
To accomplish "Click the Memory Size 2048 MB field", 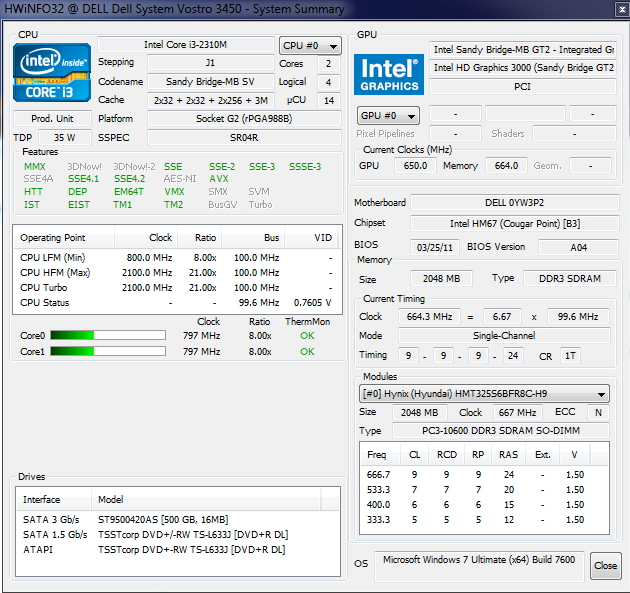I will (441, 278).
